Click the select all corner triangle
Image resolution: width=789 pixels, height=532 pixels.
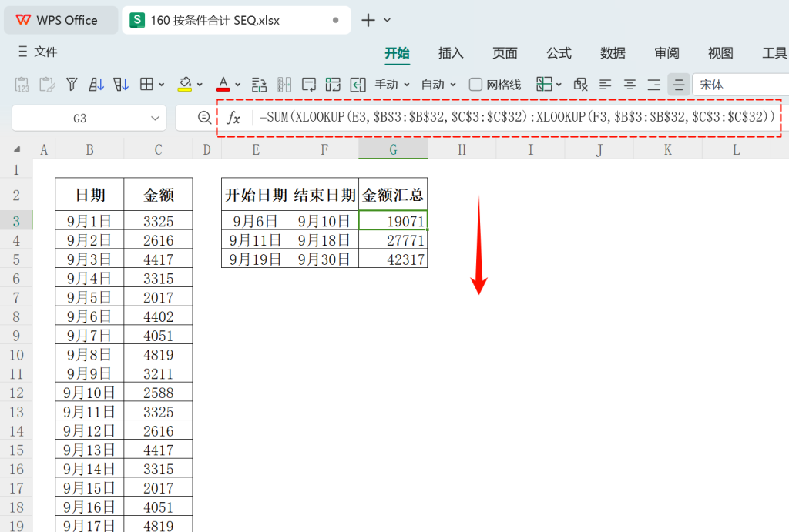[17, 149]
